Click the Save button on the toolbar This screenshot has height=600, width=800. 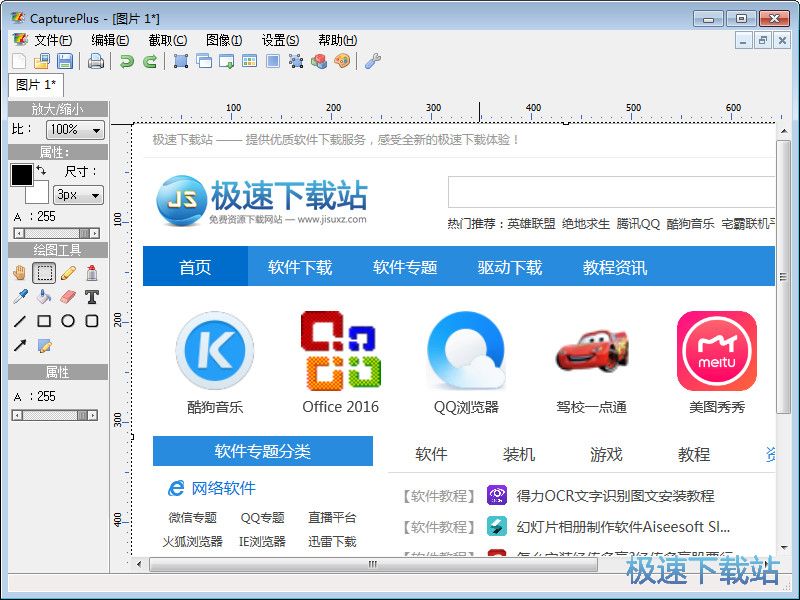63,62
